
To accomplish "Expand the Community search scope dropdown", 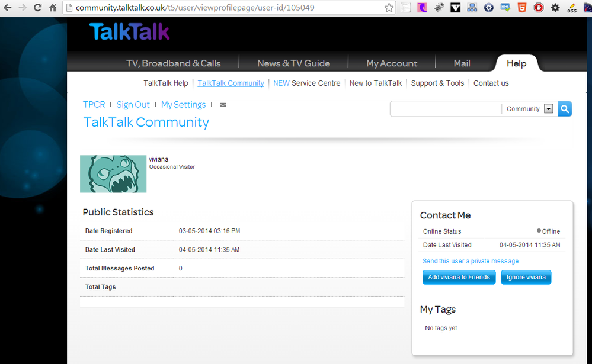I will click(548, 109).
